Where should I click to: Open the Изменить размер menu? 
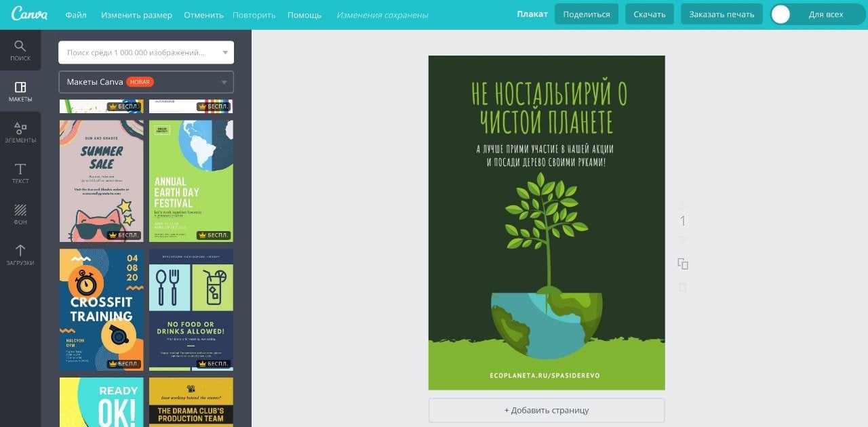136,14
